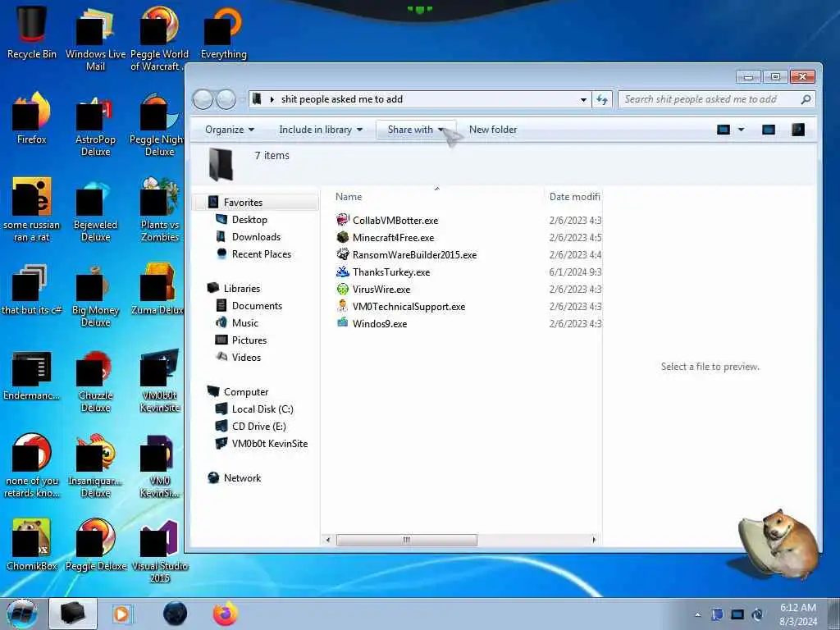840x630 pixels.
Task: Open Desktop in Favorites list
Action: 249,219
